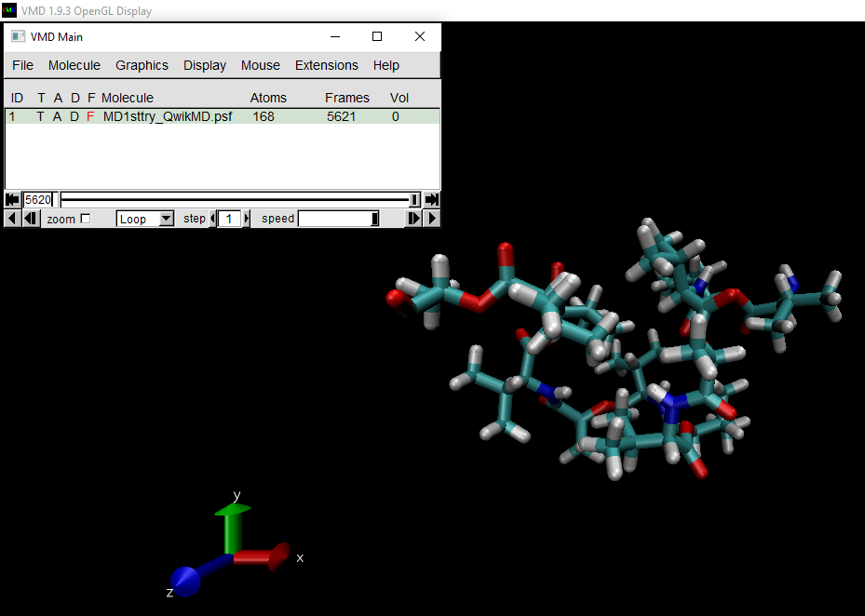Play the animation in reverse
The height and width of the screenshot is (616, 865).
(12, 219)
